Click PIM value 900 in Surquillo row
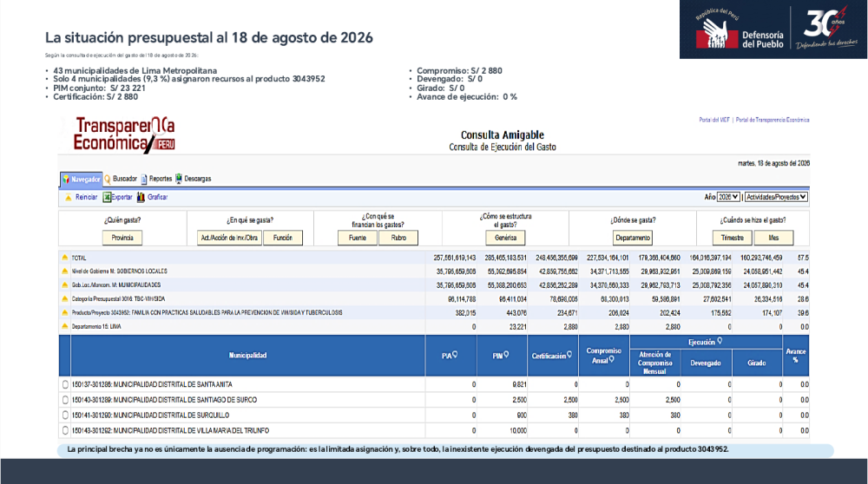The image size is (868, 484). tap(522, 415)
